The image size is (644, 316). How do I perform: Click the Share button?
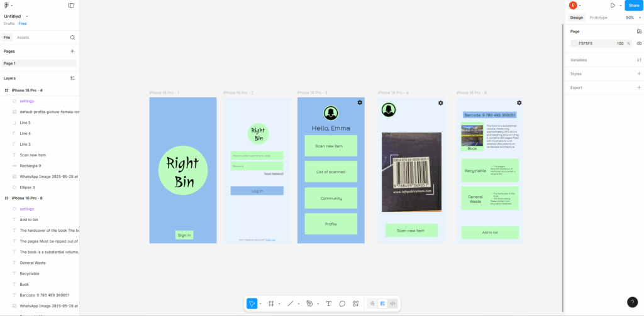632,5
